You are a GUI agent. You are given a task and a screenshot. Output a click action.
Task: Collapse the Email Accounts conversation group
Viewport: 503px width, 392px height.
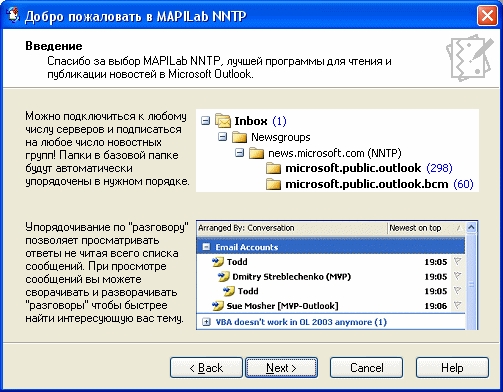pyautogui.click(x=206, y=247)
